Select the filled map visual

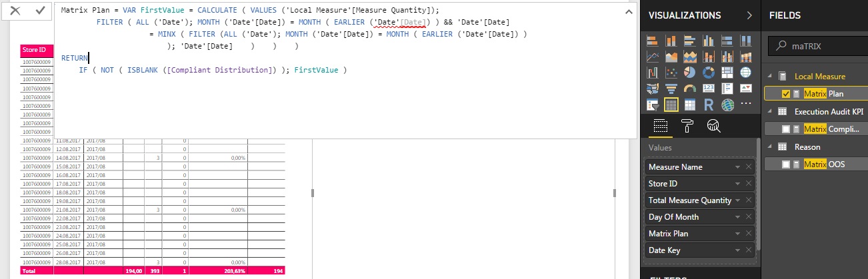pyautogui.click(x=653, y=89)
